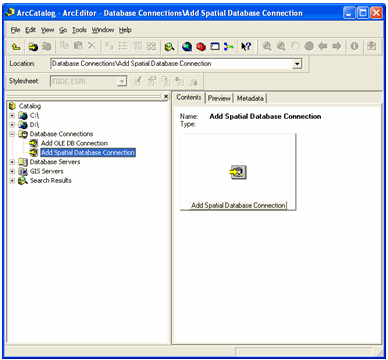Open the red ArcToolbox icon
Screen dimensions: 388x360
coord(201,47)
